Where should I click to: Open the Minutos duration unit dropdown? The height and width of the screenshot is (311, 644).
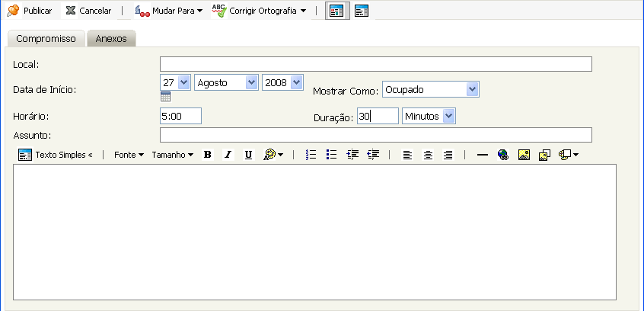click(429, 116)
